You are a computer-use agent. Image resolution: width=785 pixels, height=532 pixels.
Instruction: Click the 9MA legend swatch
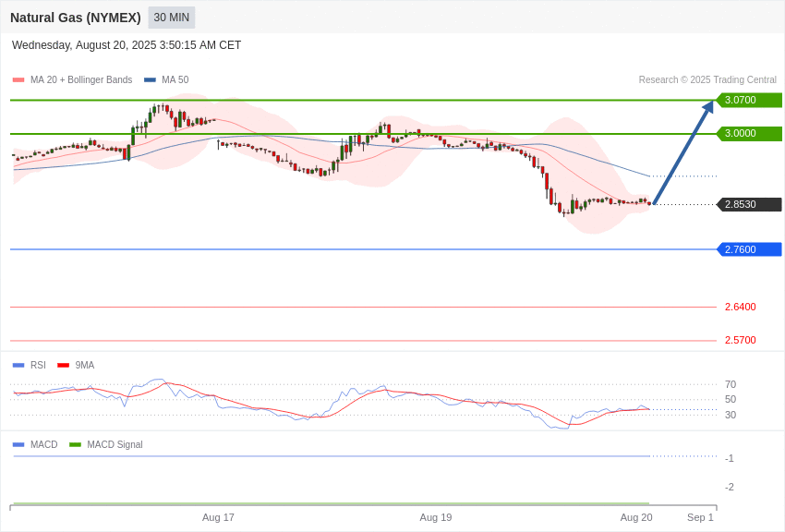click(64, 366)
